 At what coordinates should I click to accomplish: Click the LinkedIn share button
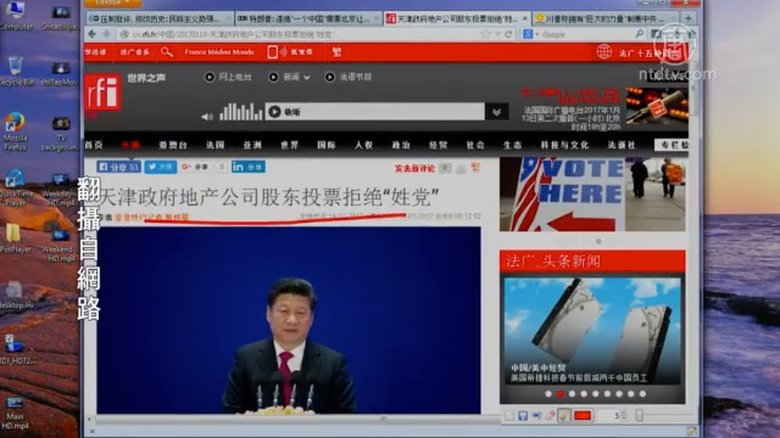click(248, 167)
